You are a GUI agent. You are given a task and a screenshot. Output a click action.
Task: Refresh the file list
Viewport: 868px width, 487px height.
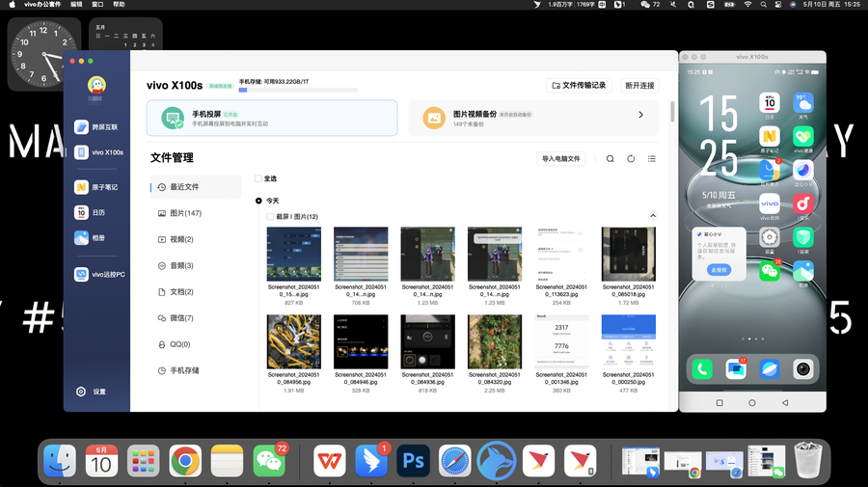click(x=631, y=159)
